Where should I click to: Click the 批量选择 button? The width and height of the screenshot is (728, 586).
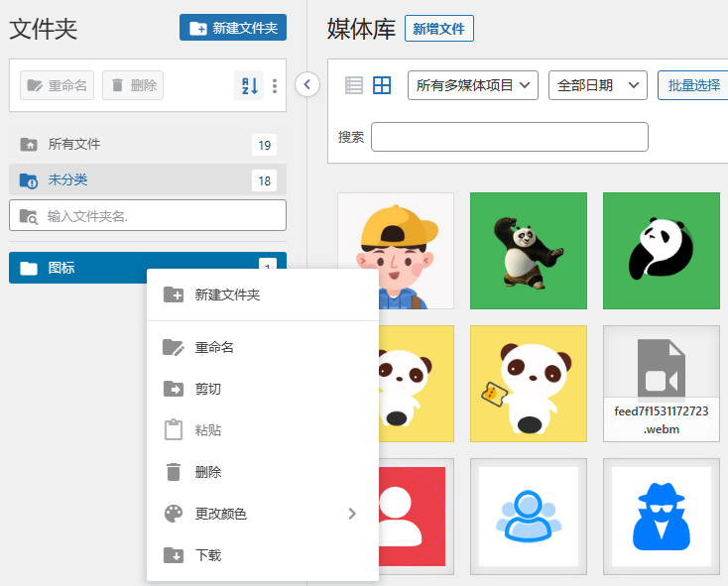(693, 85)
